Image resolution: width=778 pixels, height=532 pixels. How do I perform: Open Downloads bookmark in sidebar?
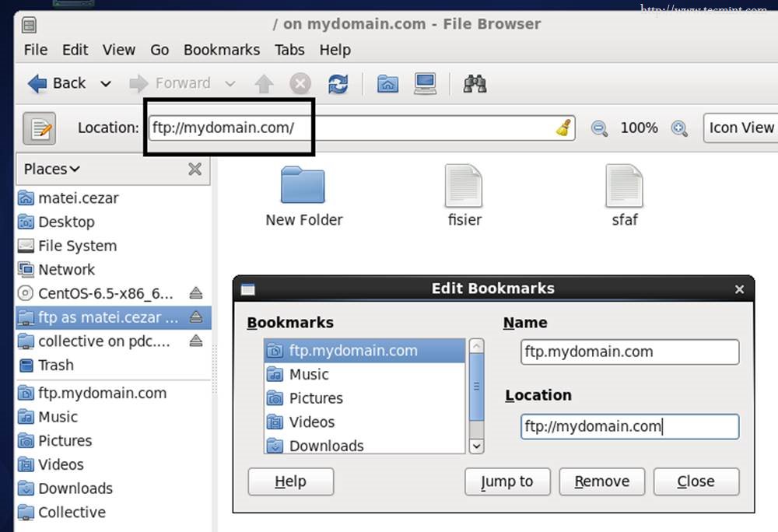tap(114, 488)
